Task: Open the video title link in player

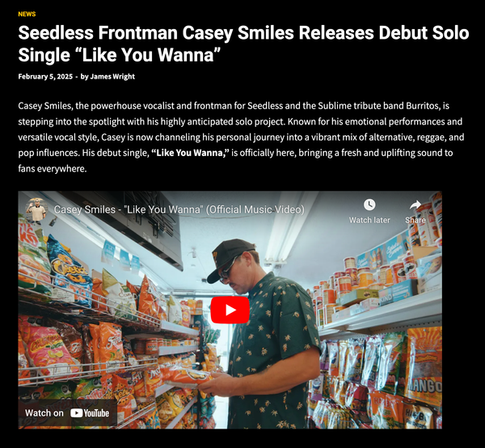Action: [x=179, y=209]
